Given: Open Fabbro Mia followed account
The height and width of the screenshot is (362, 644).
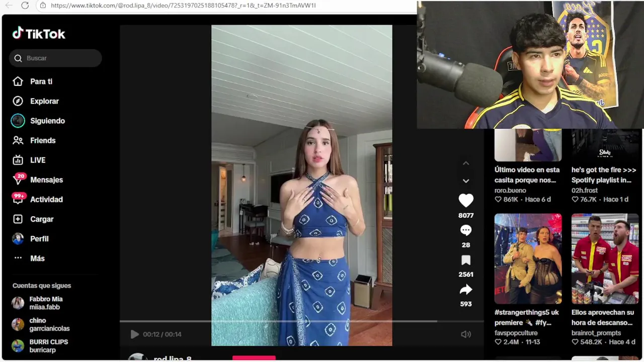Looking at the screenshot, I should pos(46,303).
